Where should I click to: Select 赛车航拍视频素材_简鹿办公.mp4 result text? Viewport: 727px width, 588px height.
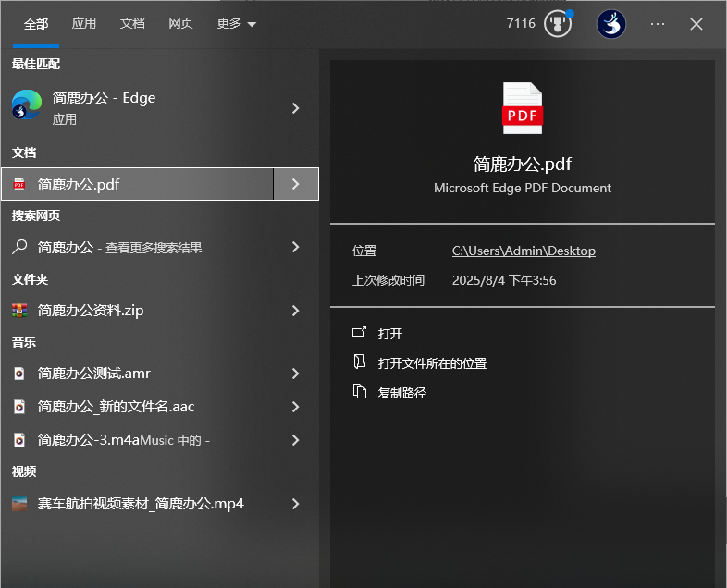click(141, 504)
